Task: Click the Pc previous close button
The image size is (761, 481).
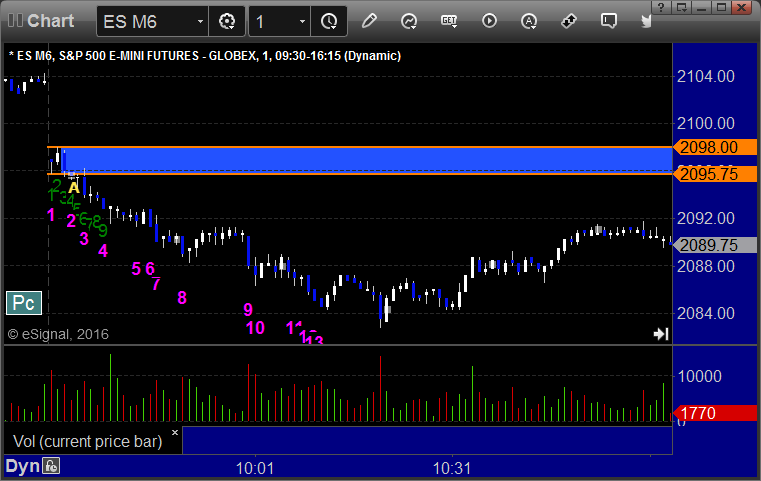Action: click(24, 303)
